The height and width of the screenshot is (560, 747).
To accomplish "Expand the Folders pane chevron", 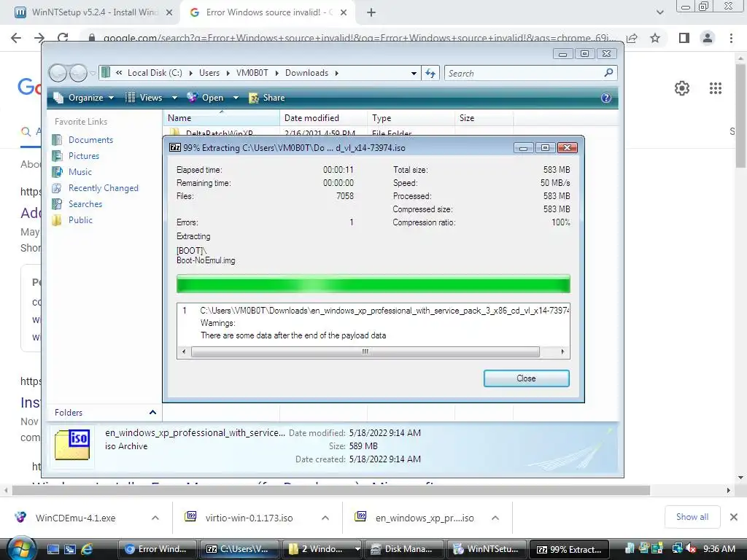I will 152,413.
